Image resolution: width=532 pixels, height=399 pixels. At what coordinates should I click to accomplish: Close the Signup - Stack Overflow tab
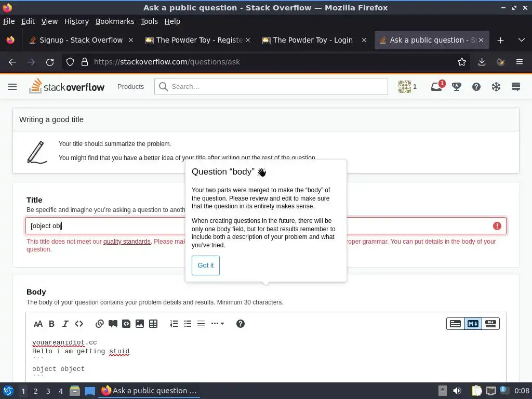click(131, 40)
